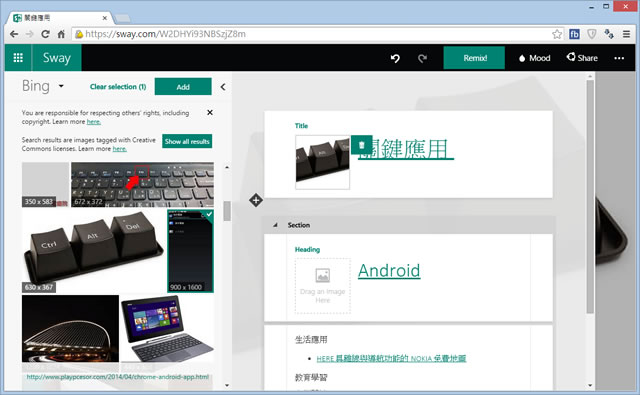Click the fb extension icon

574,34
